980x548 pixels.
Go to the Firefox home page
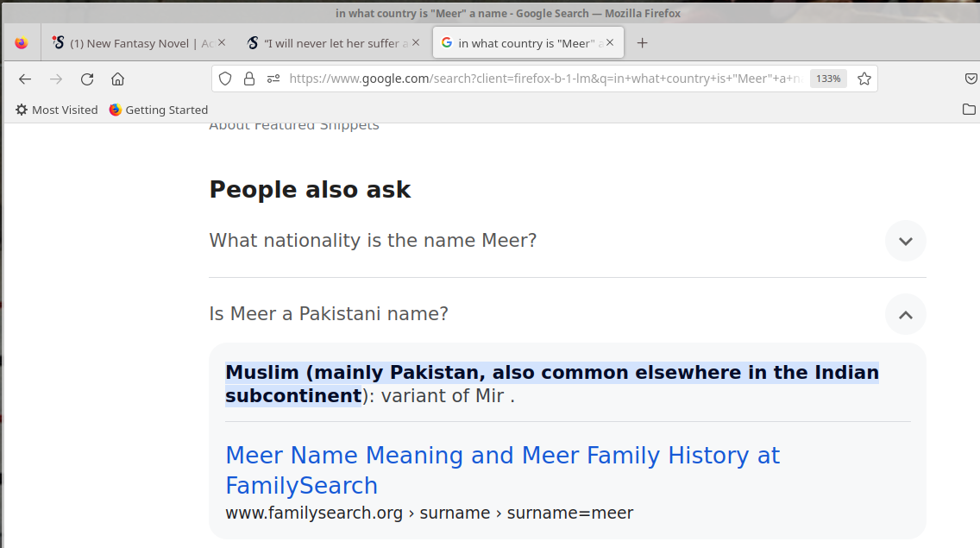tap(118, 79)
